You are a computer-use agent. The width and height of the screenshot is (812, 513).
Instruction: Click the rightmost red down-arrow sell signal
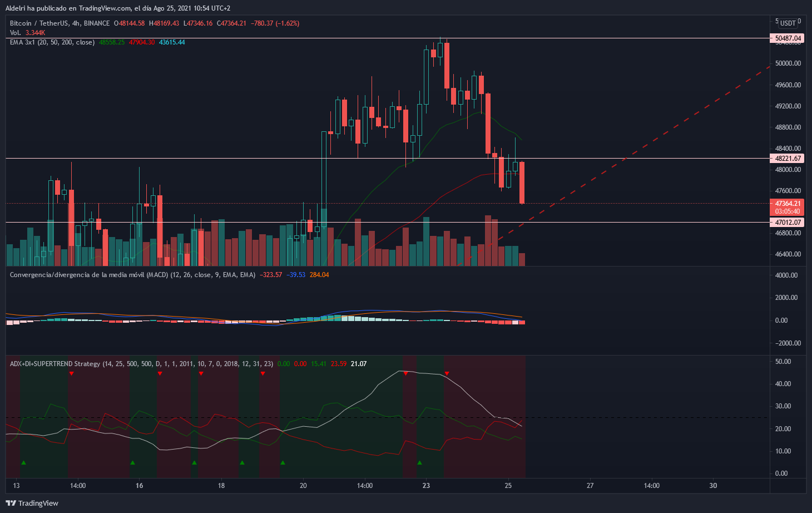(x=447, y=373)
